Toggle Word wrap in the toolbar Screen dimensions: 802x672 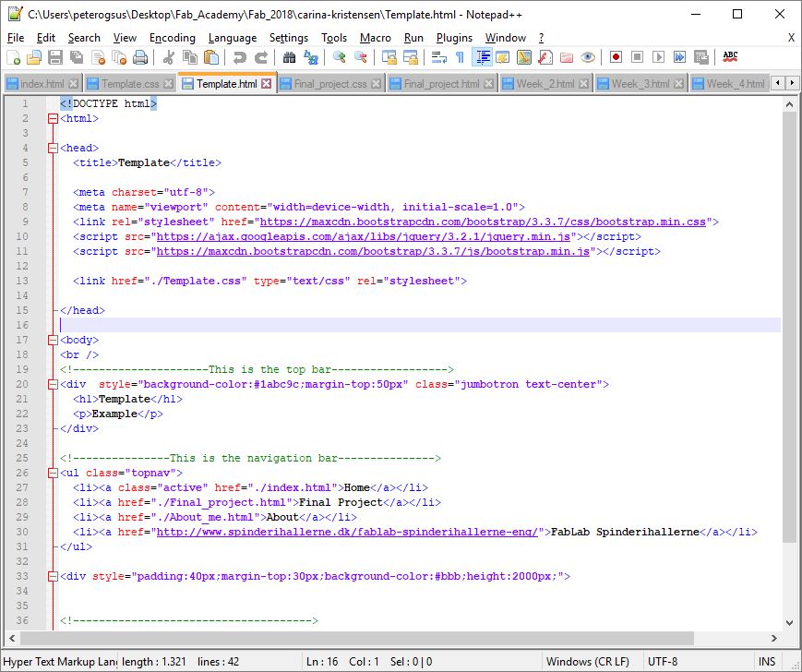[x=439, y=57]
